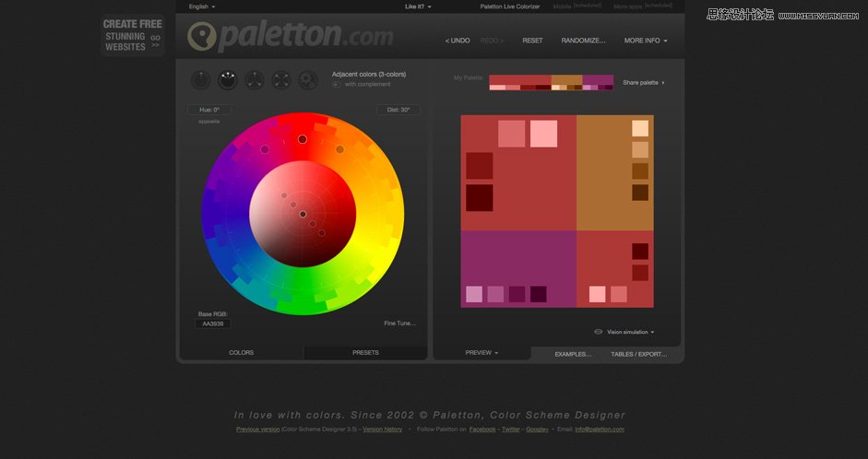Screen dimensions: 868x459
Task: Click the purple segment in My Palette bar
Action: coord(598,80)
